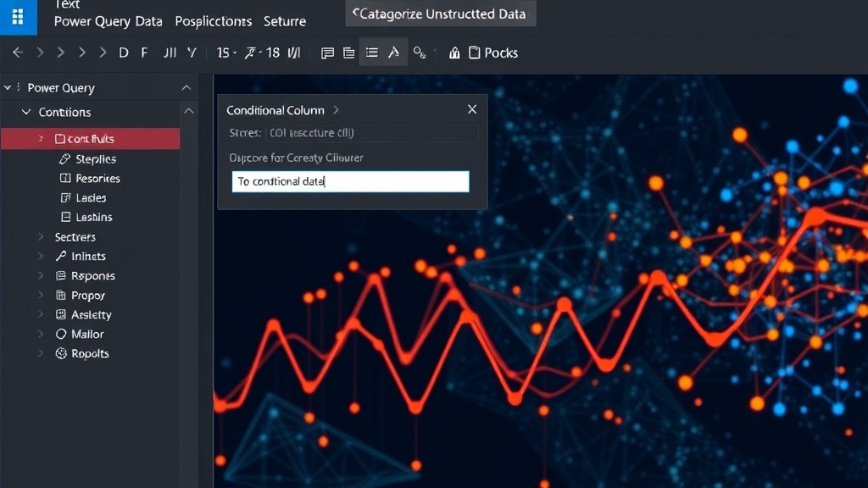Screen dimensions: 868x488
Task: Click the 'To conditional data' text box
Action: [x=350, y=181]
